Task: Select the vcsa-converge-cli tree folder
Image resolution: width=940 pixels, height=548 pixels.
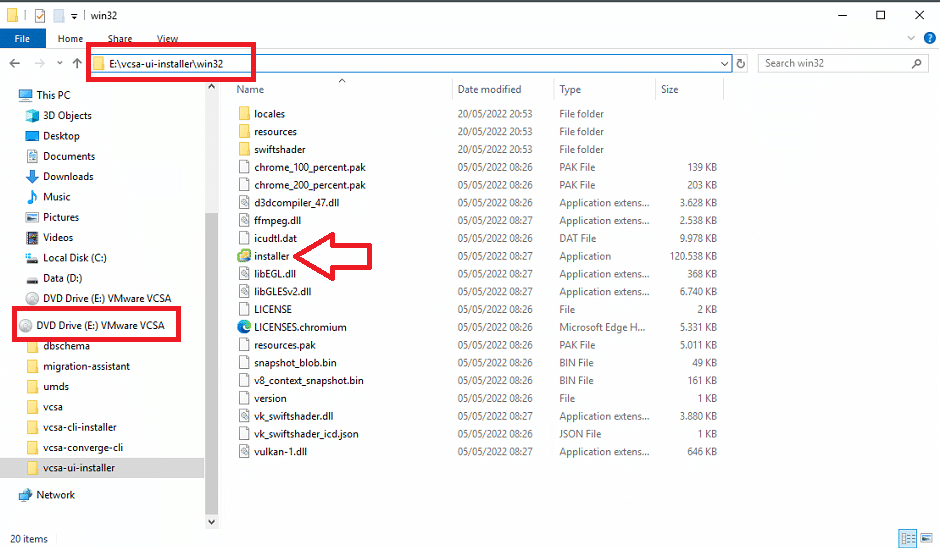Action: tap(83, 448)
